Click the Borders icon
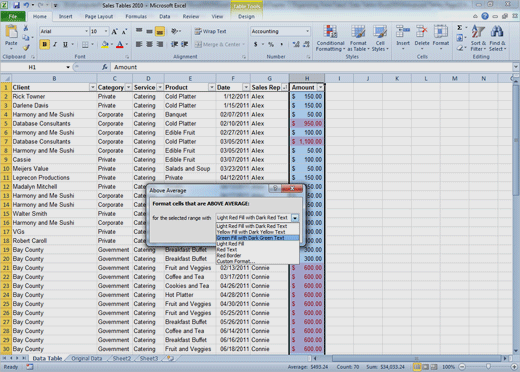The image size is (520, 372). click(85, 44)
